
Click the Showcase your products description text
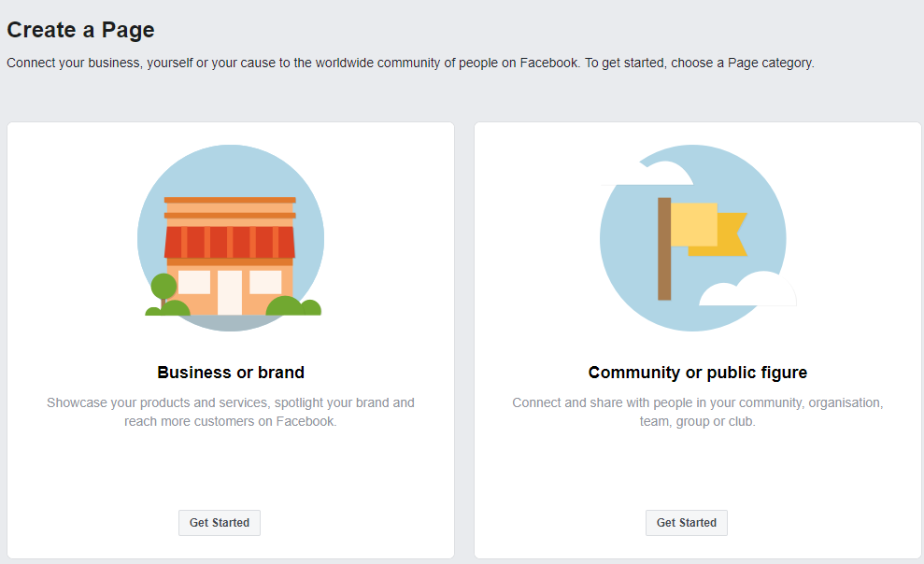(x=231, y=412)
